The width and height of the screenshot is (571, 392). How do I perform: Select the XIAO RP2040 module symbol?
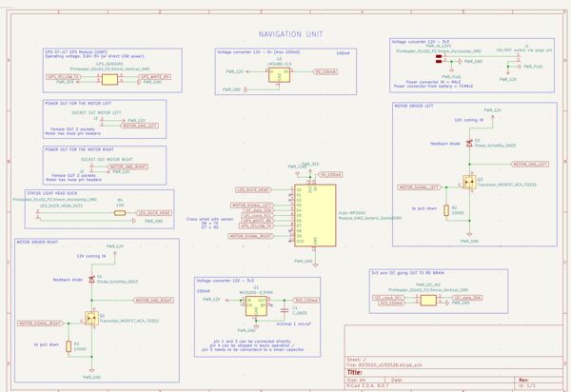click(315, 215)
